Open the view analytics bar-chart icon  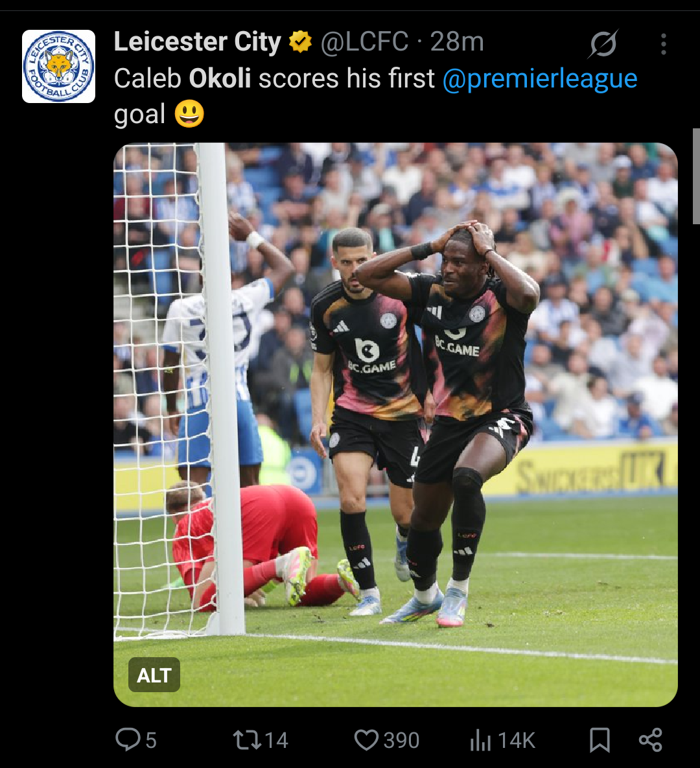click(480, 740)
